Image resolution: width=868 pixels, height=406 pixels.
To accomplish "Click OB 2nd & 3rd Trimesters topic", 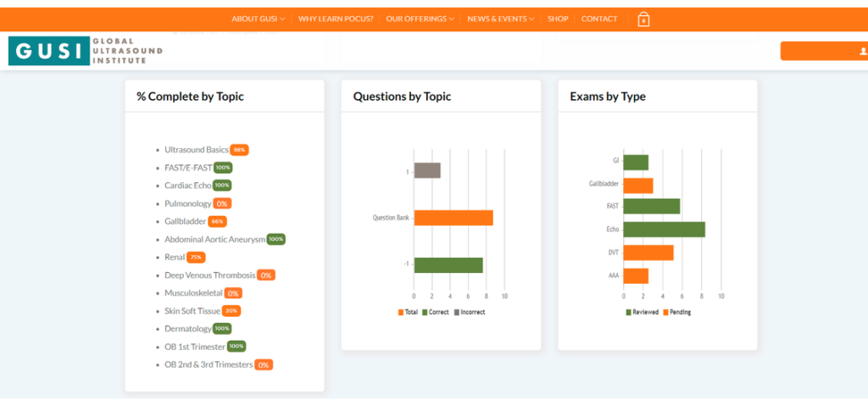I will [209, 364].
